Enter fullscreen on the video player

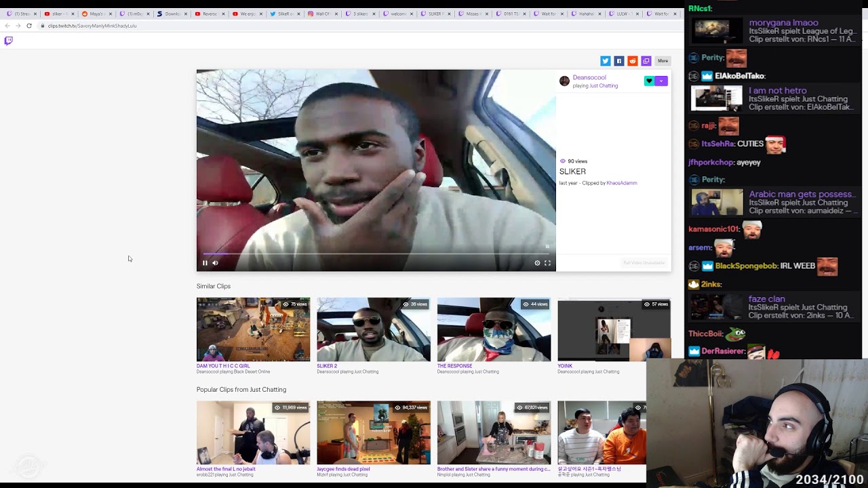[547, 263]
